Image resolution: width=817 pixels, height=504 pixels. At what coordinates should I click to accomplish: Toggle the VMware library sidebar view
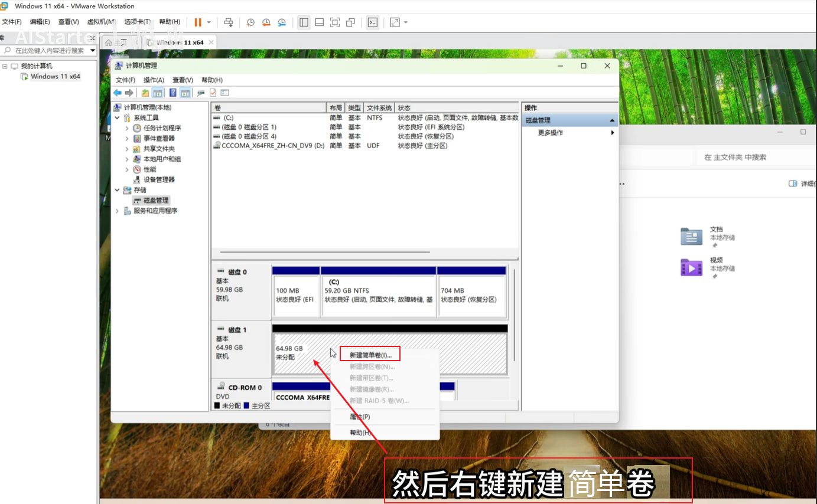(x=304, y=22)
